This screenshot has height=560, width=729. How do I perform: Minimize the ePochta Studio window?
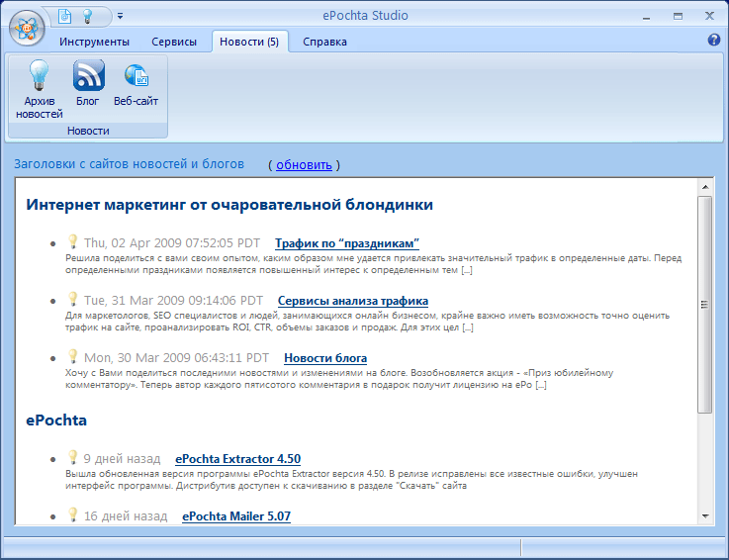[x=646, y=17]
